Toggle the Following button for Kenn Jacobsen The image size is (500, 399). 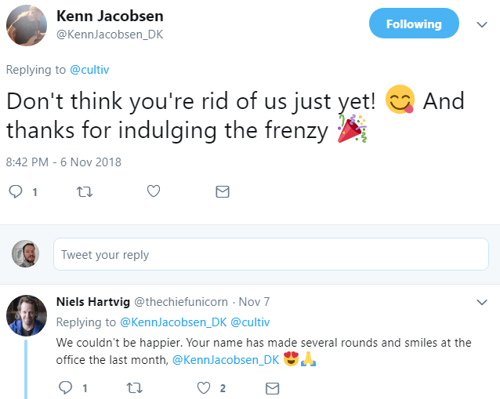[x=414, y=23]
